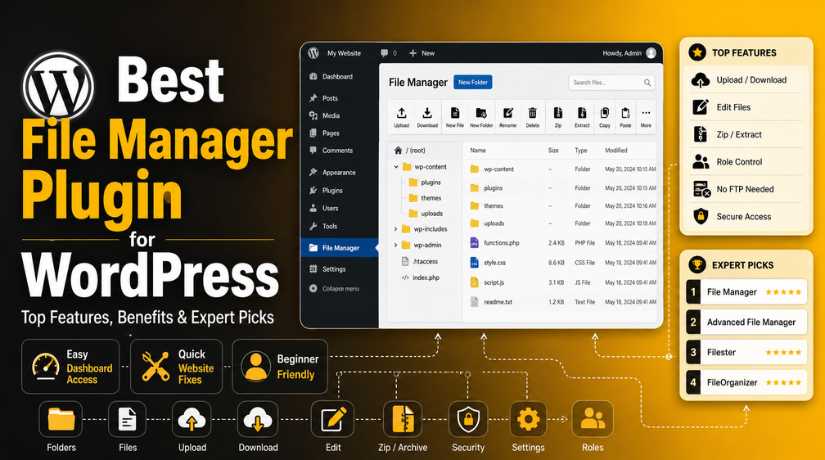Open Appearance in the sidebar
Image resolution: width=825 pixels, height=460 pixels.
click(x=339, y=172)
